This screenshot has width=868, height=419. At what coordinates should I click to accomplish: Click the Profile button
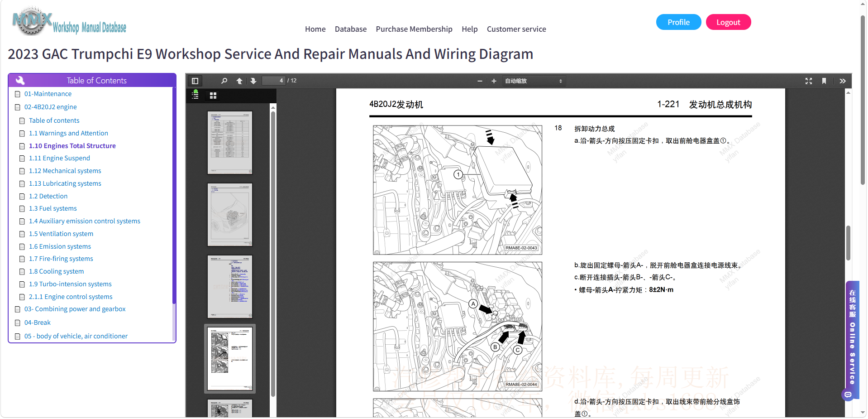[679, 22]
